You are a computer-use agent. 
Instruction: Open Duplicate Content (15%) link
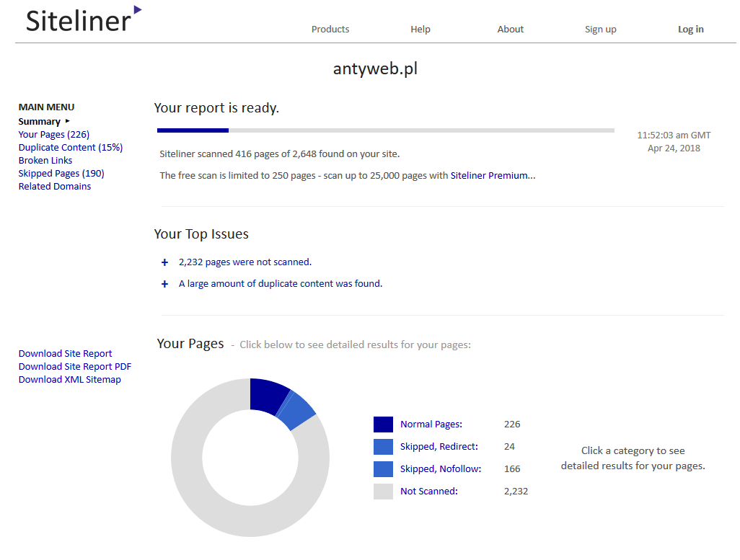(x=70, y=147)
